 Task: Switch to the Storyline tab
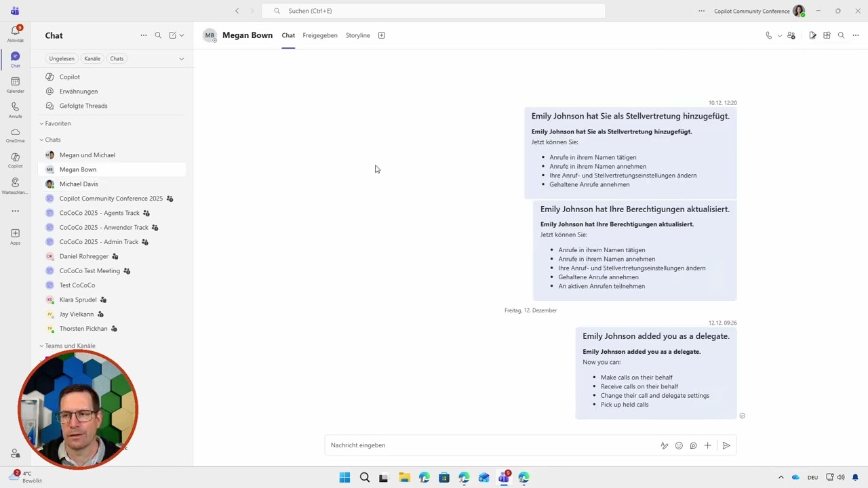point(358,35)
